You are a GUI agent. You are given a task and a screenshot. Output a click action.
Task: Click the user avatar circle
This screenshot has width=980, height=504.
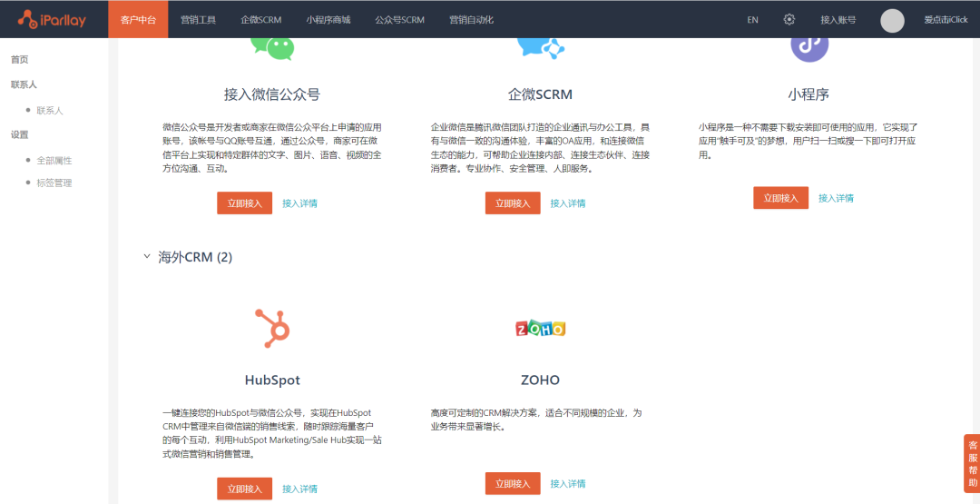click(893, 21)
